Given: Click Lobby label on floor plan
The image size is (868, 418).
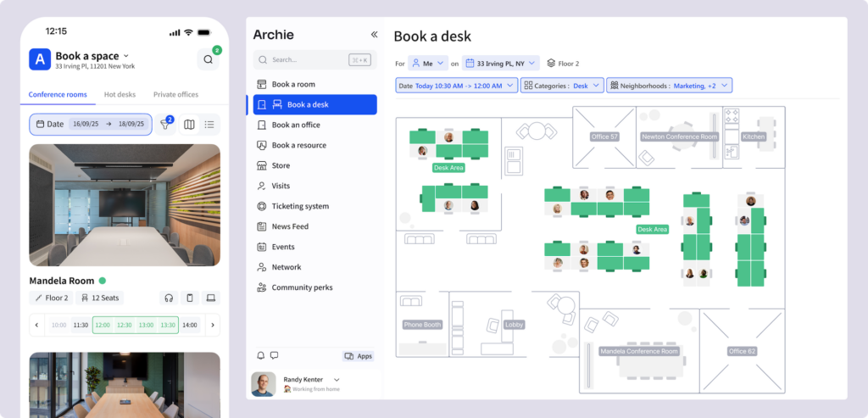Looking at the screenshot, I should (x=514, y=325).
